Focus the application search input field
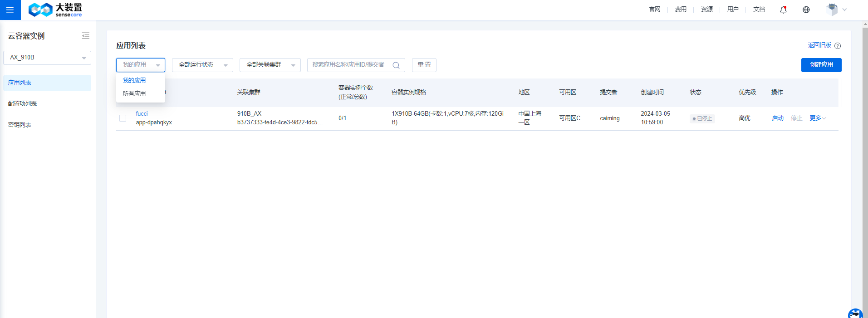Screen dimensions: 868x318 (x=348, y=65)
